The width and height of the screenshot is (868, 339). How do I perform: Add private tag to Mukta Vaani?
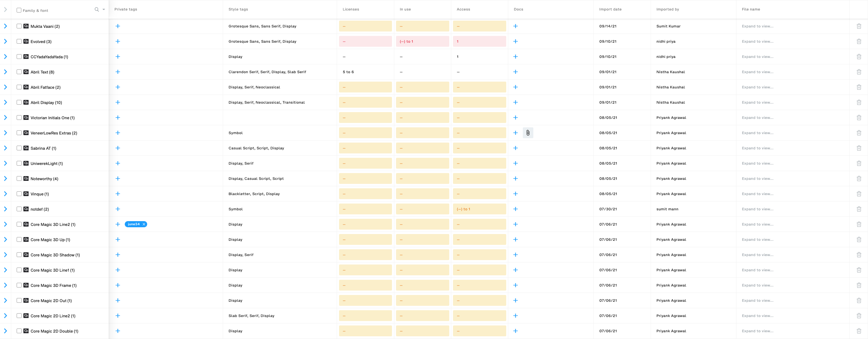coord(118,26)
